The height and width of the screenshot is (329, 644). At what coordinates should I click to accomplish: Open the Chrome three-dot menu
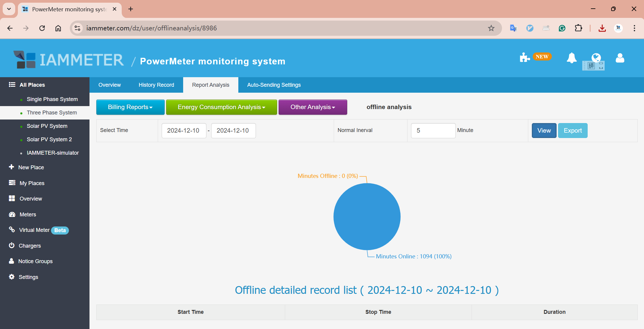(x=634, y=28)
